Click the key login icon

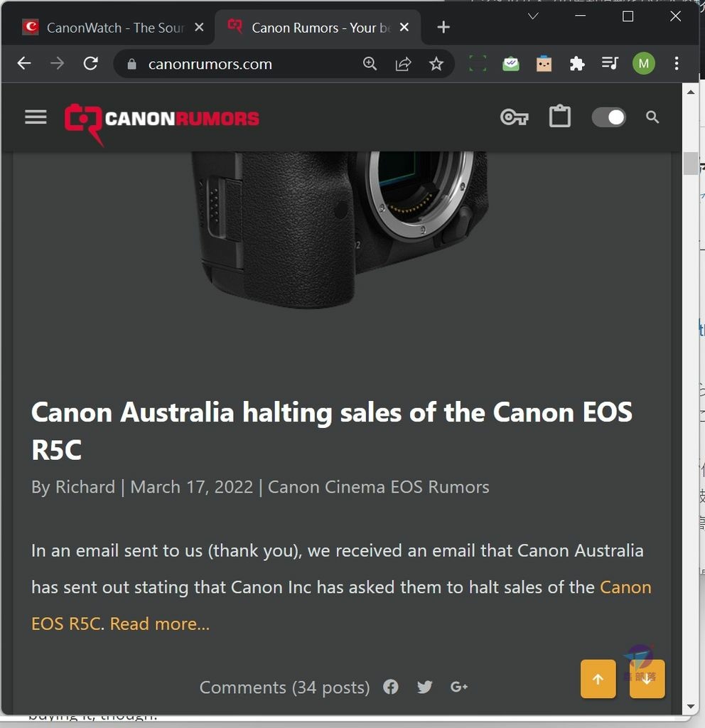point(515,117)
